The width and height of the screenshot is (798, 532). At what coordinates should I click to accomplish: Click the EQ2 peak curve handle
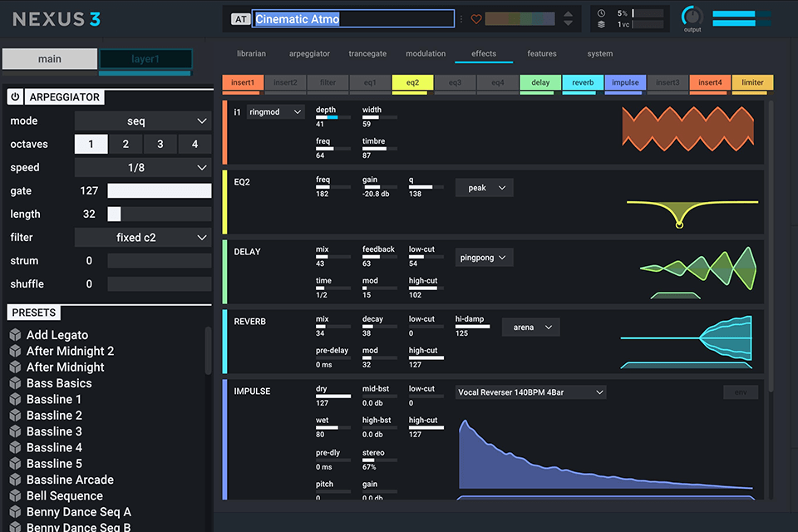[679, 224]
